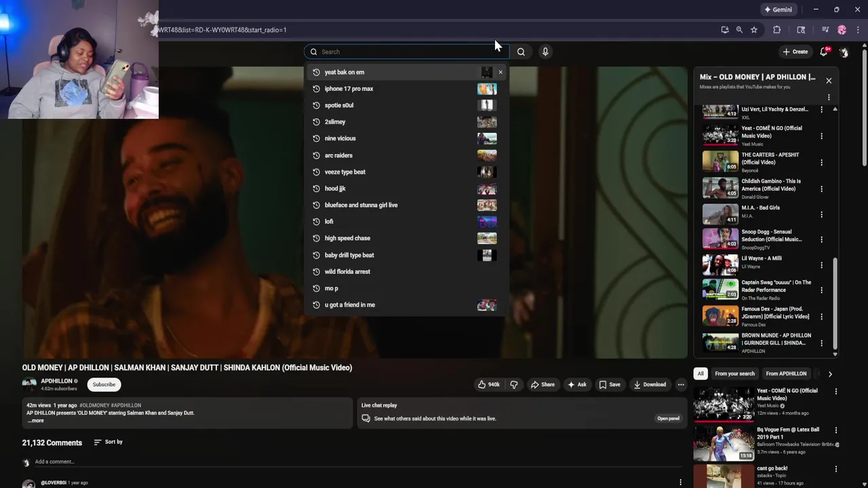Open the live chat replay panel

tap(668, 418)
